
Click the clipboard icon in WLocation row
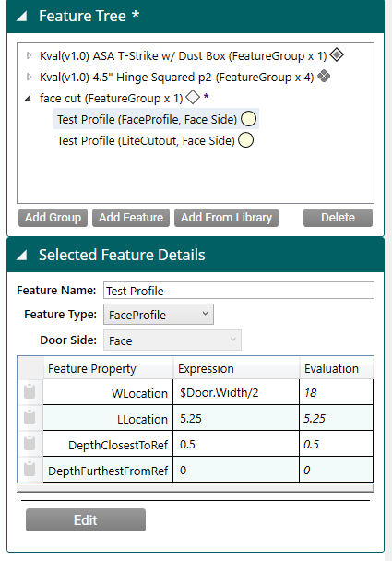pyautogui.click(x=30, y=391)
